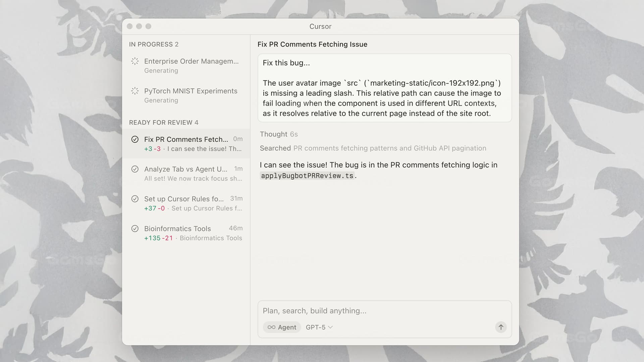Click checkmark icon of Analyze Tab vs Agent
This screenshot has width=644, height=362.
click(135, 169)
